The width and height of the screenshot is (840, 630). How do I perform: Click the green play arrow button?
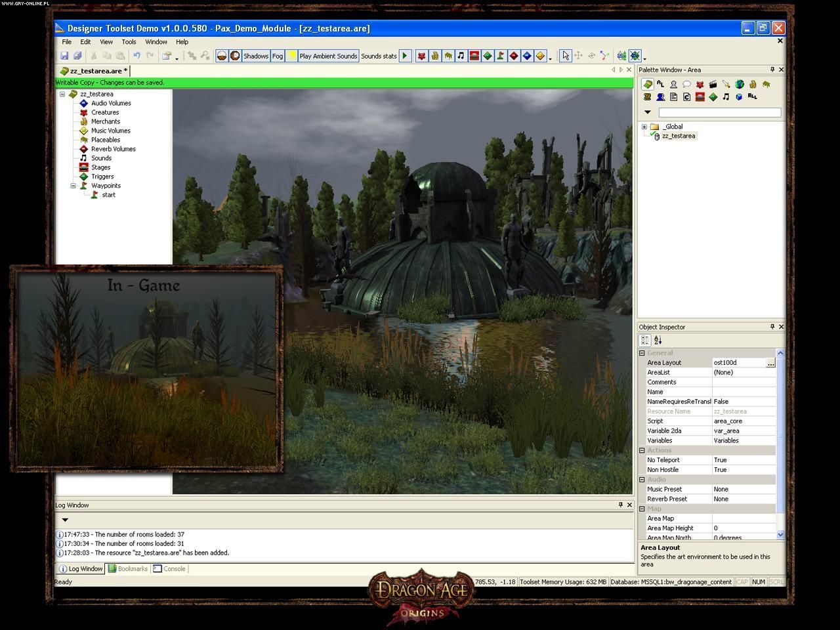pos(405,56)
